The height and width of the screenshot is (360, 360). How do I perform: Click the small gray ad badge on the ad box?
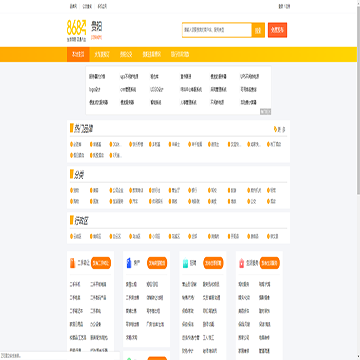[x=265, y=112]
